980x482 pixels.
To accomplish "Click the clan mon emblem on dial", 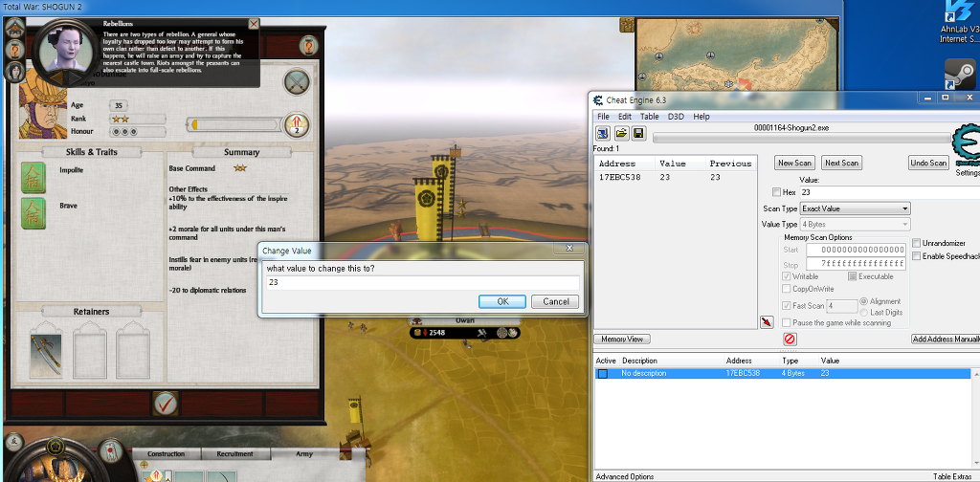I will coord(57,446).
